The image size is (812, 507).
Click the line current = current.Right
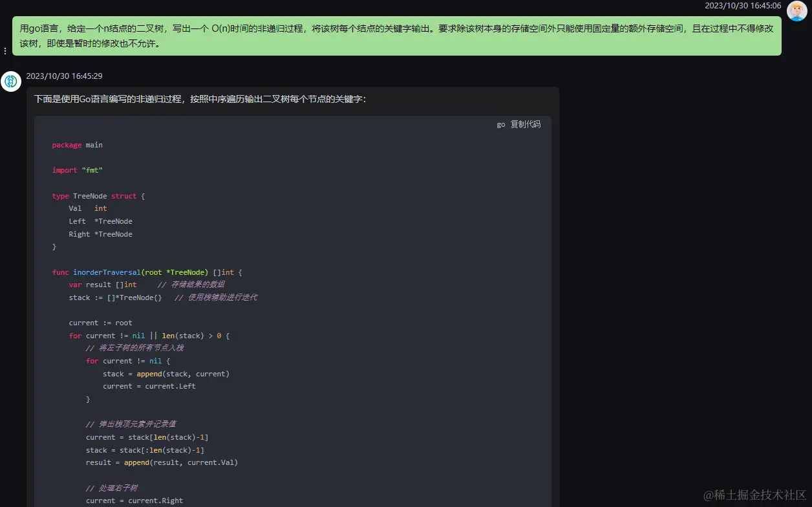pos(134,501)
